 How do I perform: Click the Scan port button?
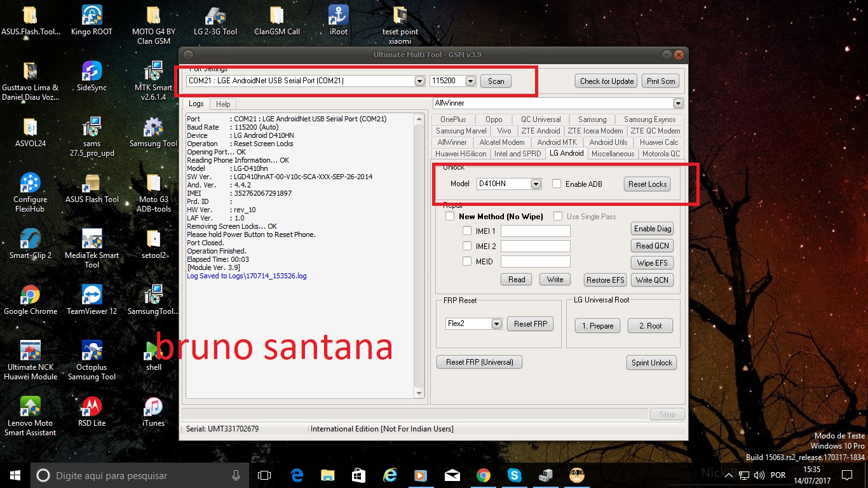[x=496, y=81]
